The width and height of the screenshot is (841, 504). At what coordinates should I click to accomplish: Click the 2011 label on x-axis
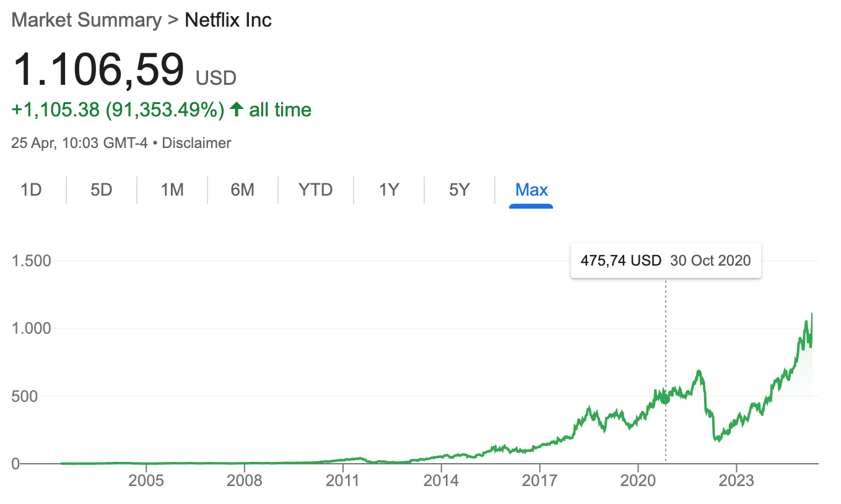343,480
